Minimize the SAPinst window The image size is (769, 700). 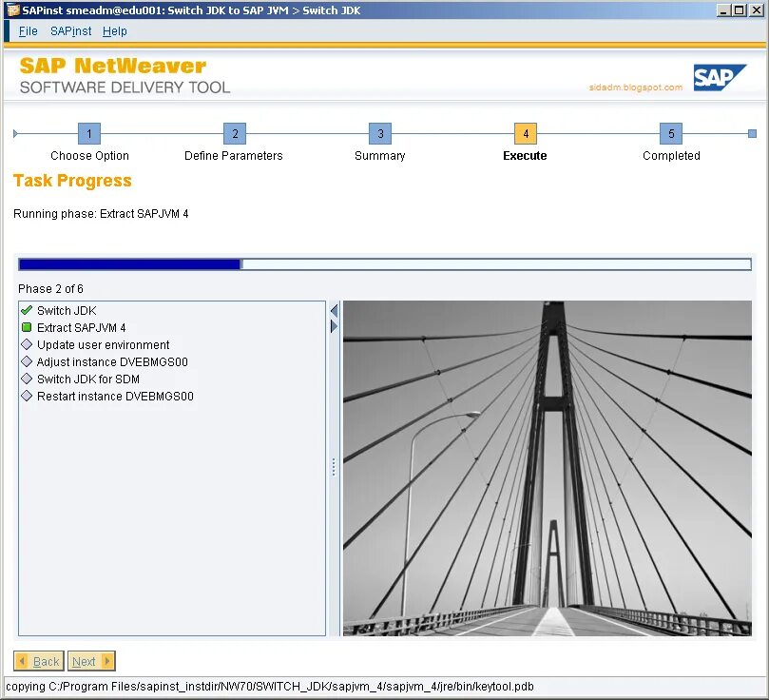(722, 10)
